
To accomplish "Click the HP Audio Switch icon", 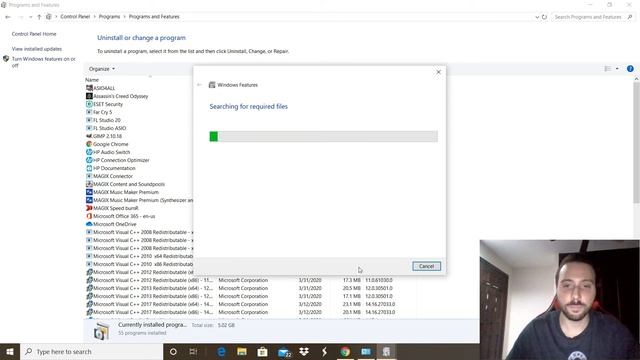I will pyautogui.click(x=89, y=152).
